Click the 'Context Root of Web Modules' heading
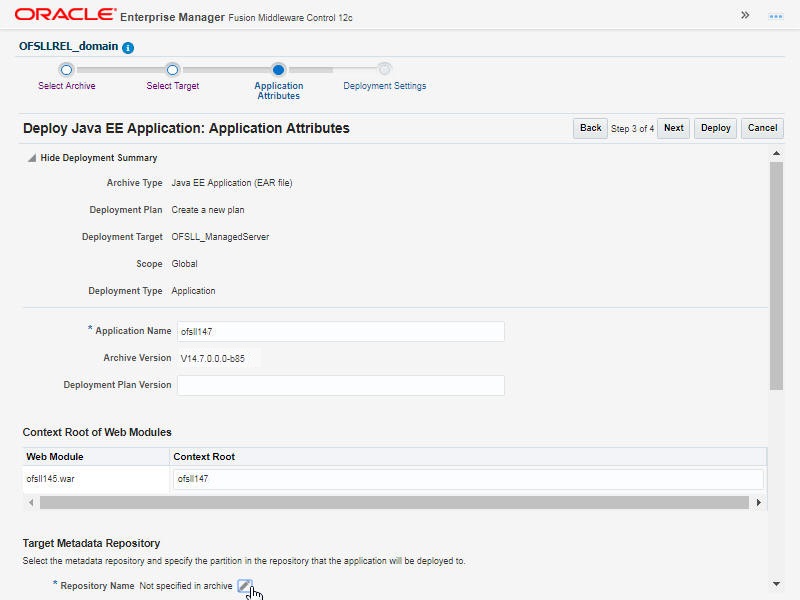This screenshot has height=600, width=800. [x=97, y=432]
